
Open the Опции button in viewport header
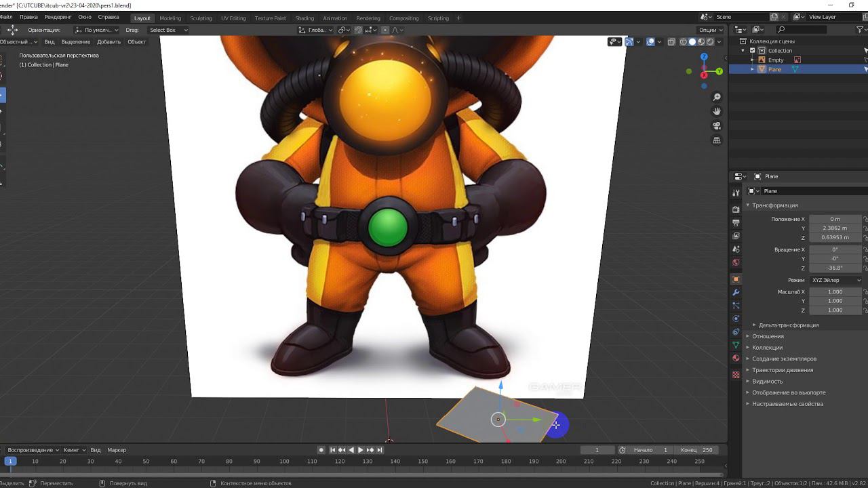(x=710, y=30)
